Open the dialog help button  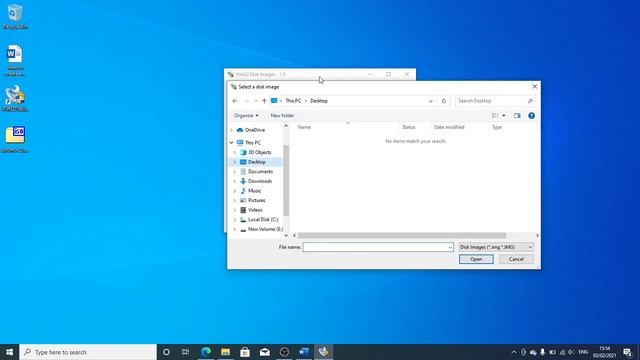tap(531, 116)
